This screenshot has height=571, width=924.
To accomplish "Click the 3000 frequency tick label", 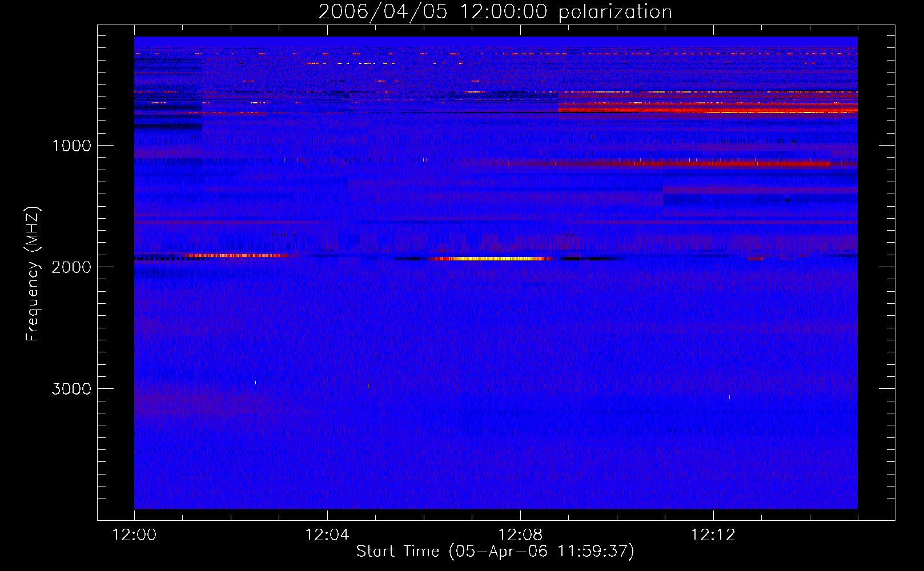I will pyautogui.click(x=71, y=389).
